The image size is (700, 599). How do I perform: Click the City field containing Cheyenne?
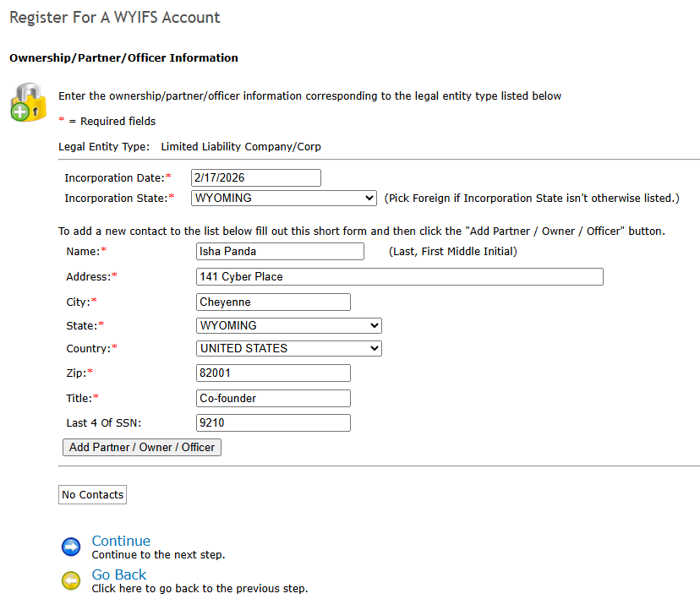[272, 302]
